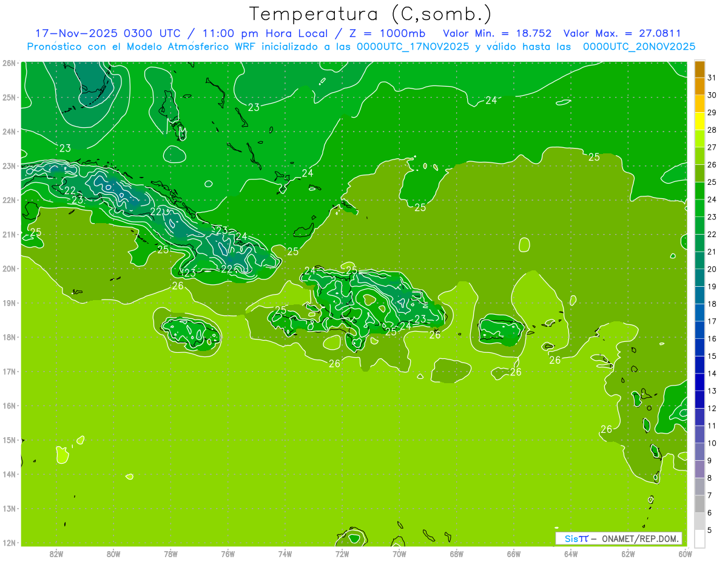Click the number 31 on the color scale
728x562 pixels.
tap(711, 78)
